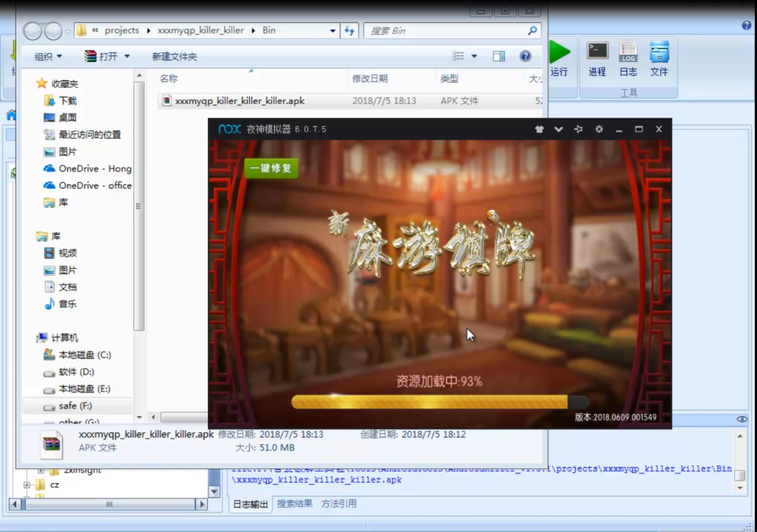Click the change view list button
Image resolution: width=757 pixels, height=532 pixels.
458,56
